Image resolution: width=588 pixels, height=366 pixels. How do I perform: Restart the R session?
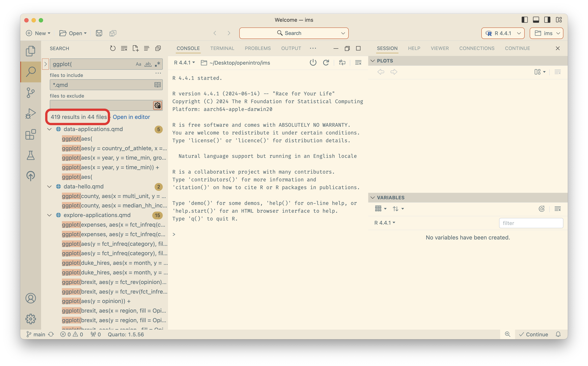click(x=326, y=62)
